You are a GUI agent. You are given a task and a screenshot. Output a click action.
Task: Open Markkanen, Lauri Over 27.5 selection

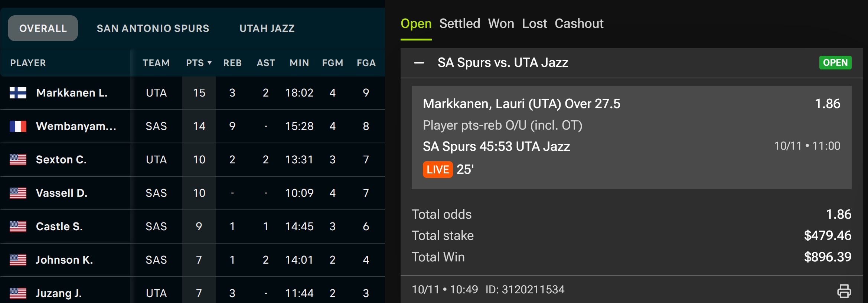(521, 104)
